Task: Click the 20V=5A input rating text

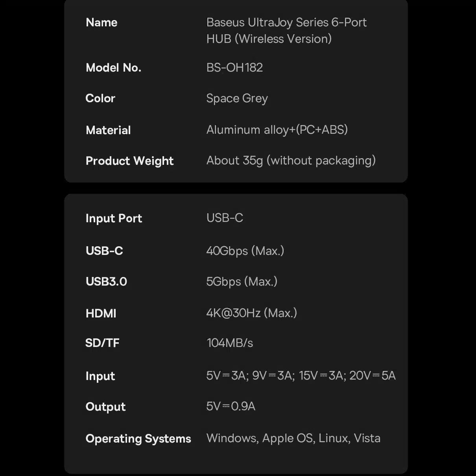Action: coord(372,376)
